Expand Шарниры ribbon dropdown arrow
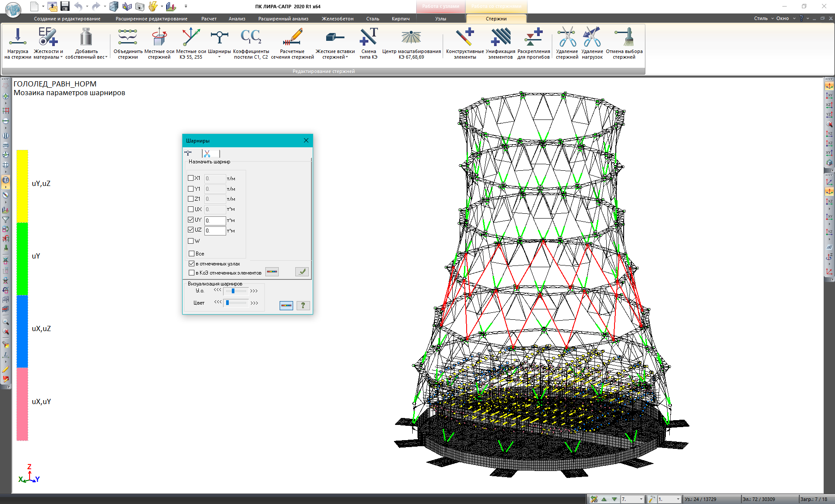This screenshot has width=835, height=504. click(x=219, y=57)
